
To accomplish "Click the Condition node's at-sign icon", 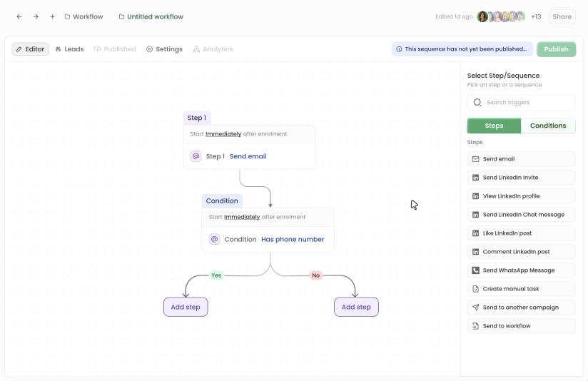I will 214,240.
